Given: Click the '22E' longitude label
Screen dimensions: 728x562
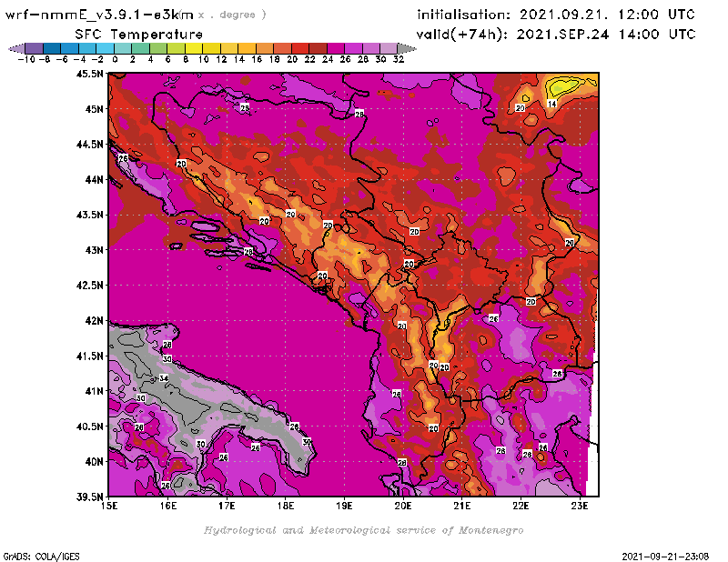Looking at the screenshot, I should pos(521,506).
